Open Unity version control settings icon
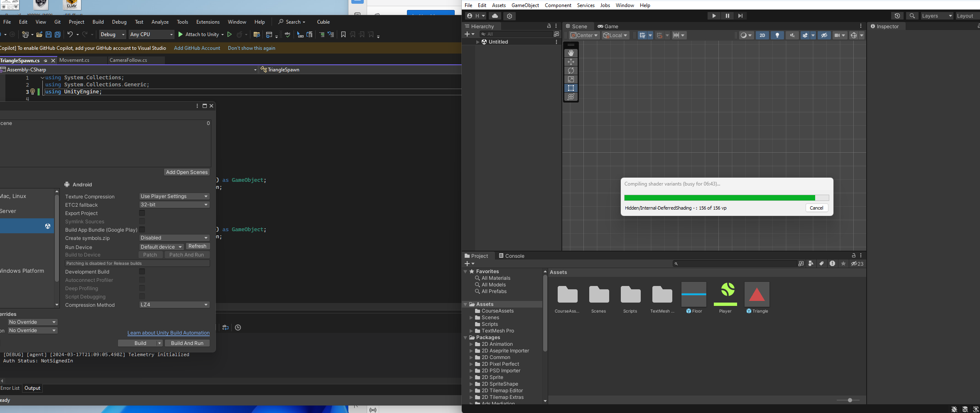 (x=510, y=16)
